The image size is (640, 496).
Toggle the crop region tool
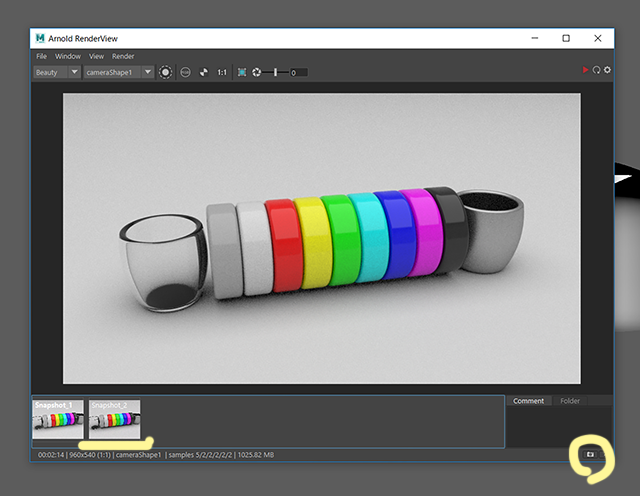tap(242, 72)
